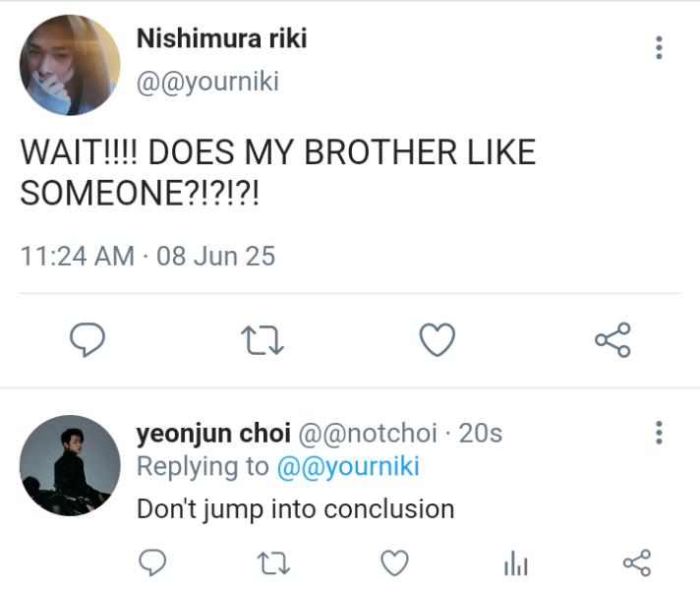Click the 11:24 AM · 08 Jun 25 timestamp
Screen dimensions: 700x590
(x=147, y=257)
